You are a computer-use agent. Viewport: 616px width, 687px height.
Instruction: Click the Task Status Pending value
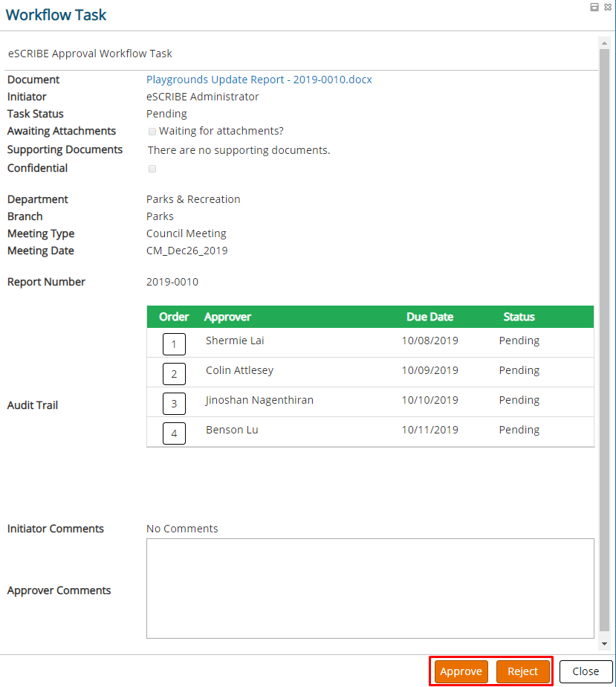coord(166,114)
